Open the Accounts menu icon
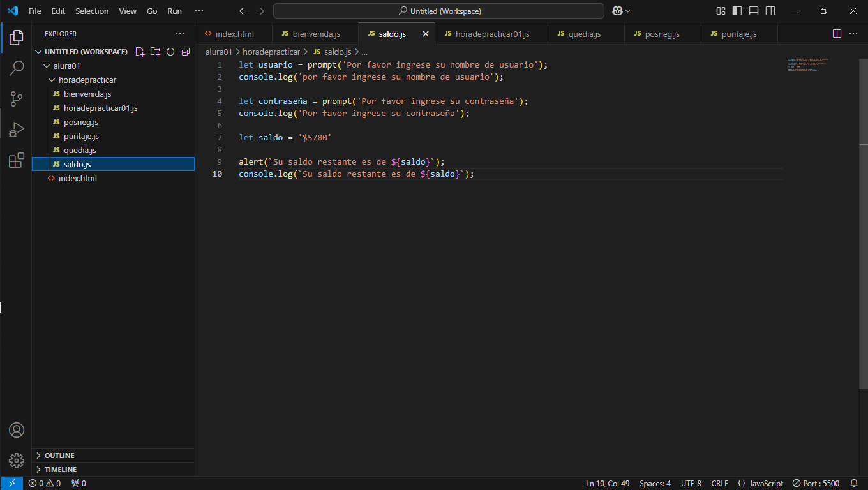 coord(17,430)
